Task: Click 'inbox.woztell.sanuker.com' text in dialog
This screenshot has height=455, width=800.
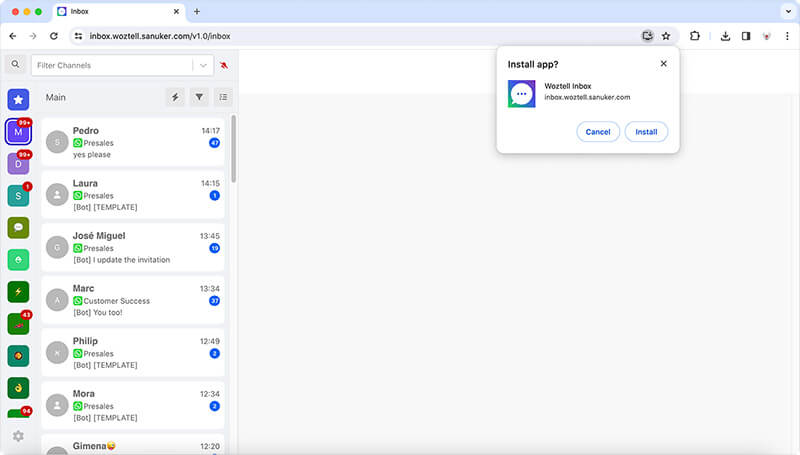Action: click(x=587, y=97)
